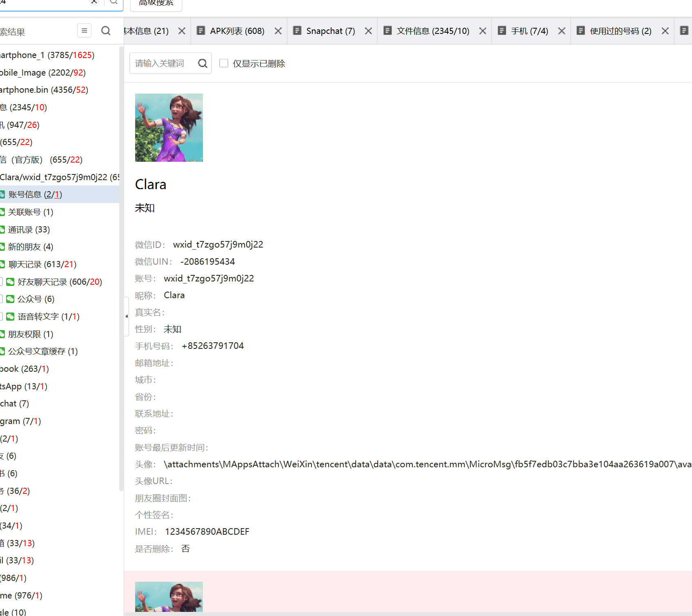Select the me (976/1) tree item
Image resolution: width=692 pixels, height=616 pixels.
coord(21,596)
